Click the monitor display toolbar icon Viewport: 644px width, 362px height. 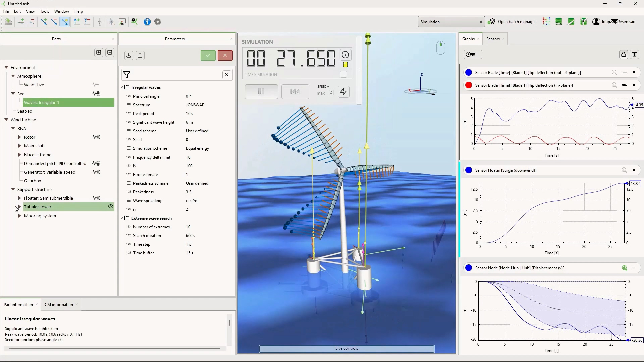123,22
